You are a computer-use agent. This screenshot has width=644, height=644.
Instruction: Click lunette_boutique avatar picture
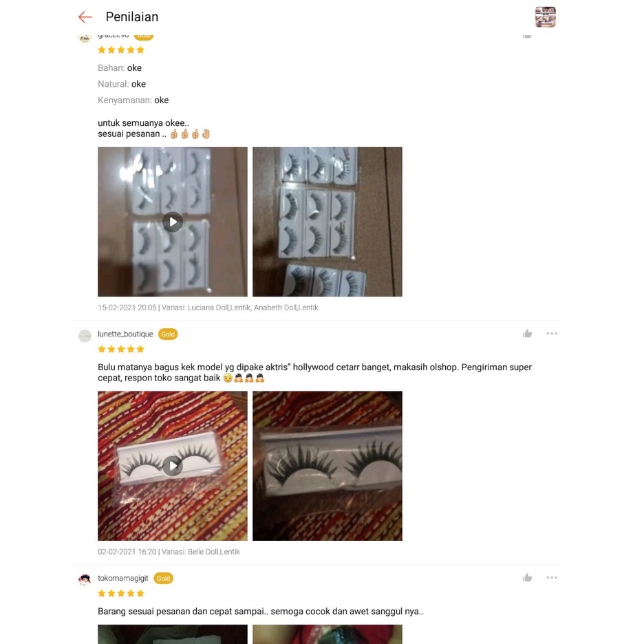[x=85, y=336]
